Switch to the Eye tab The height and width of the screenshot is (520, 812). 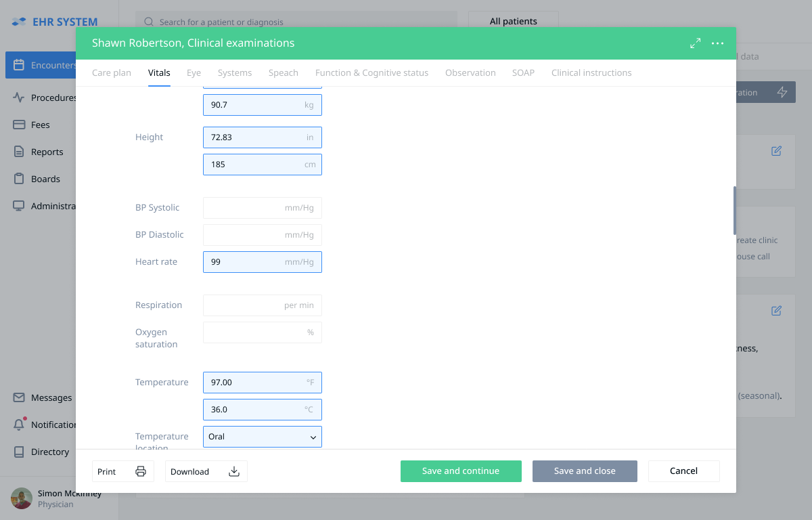pyautogui.click(x=194, y=72)
